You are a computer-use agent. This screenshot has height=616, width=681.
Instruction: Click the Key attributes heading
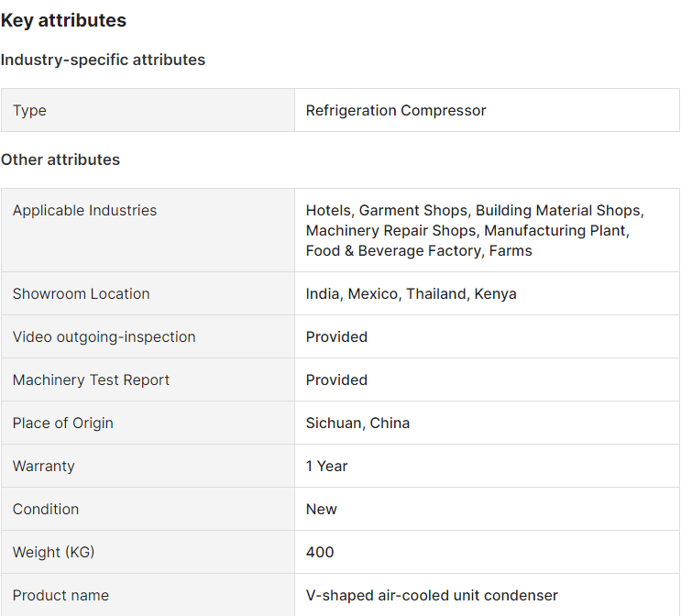coord(63,20)
